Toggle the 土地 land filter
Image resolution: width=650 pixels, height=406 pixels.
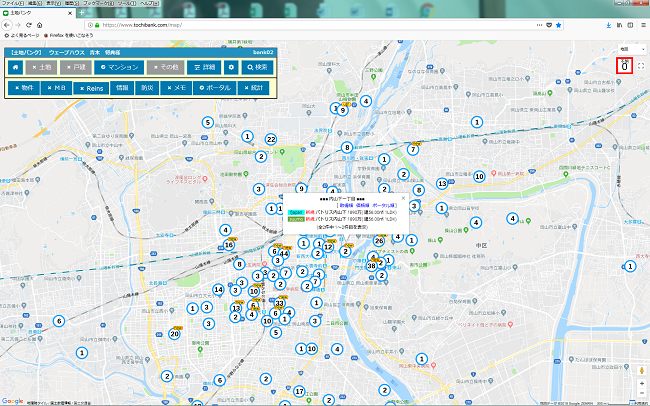pos(41,67)
